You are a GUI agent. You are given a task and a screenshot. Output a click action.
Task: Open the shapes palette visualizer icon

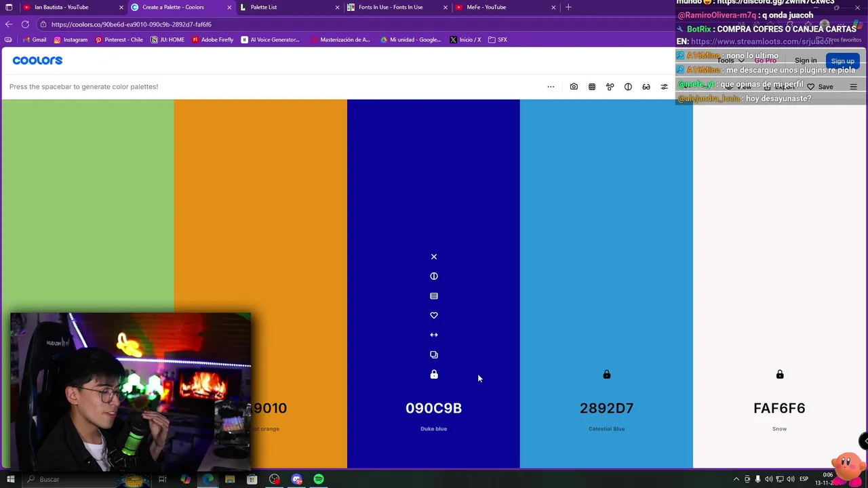pos(610,87)
